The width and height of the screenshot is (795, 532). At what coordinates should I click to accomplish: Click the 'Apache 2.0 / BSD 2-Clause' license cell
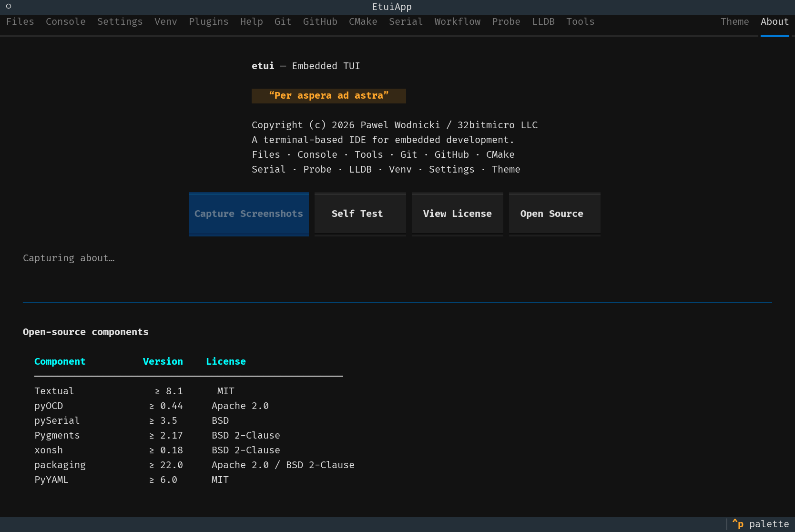click(x=283, y=465)
